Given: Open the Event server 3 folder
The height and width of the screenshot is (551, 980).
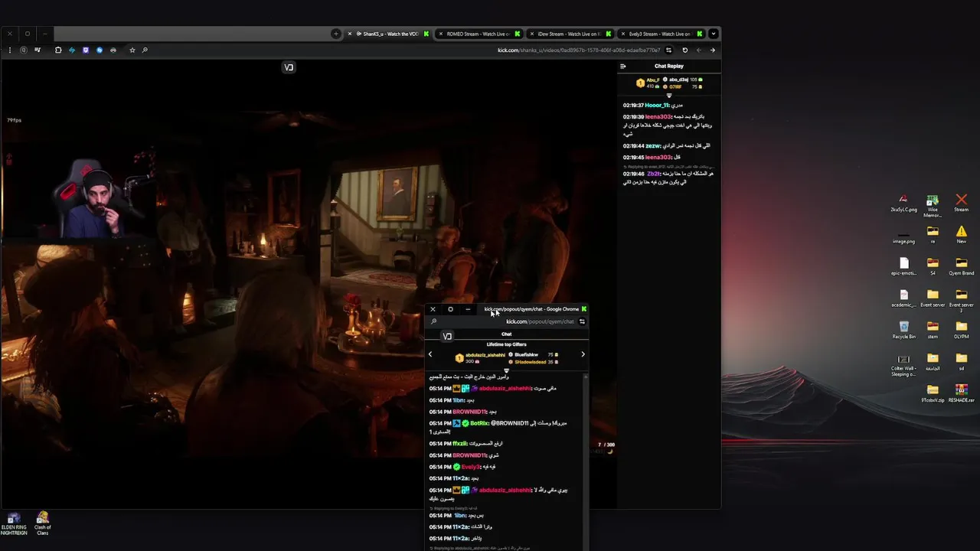Looking at the screenshot, I should pyautogui.click(x=961, y=301).
